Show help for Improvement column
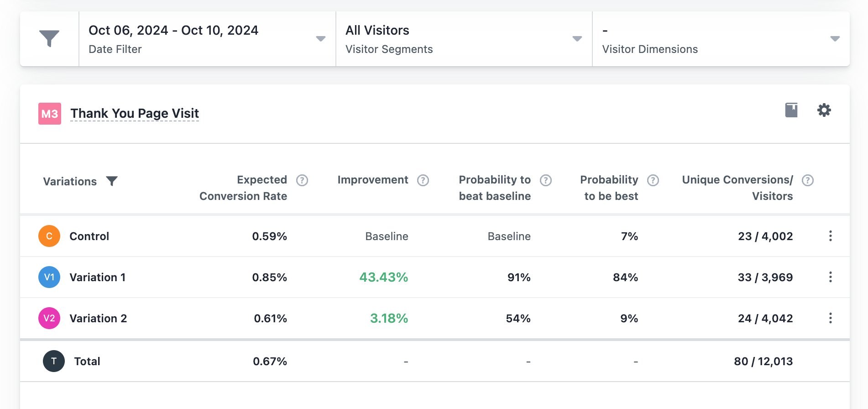This screenshot has width=868, height=409. (x=423, y=180)
